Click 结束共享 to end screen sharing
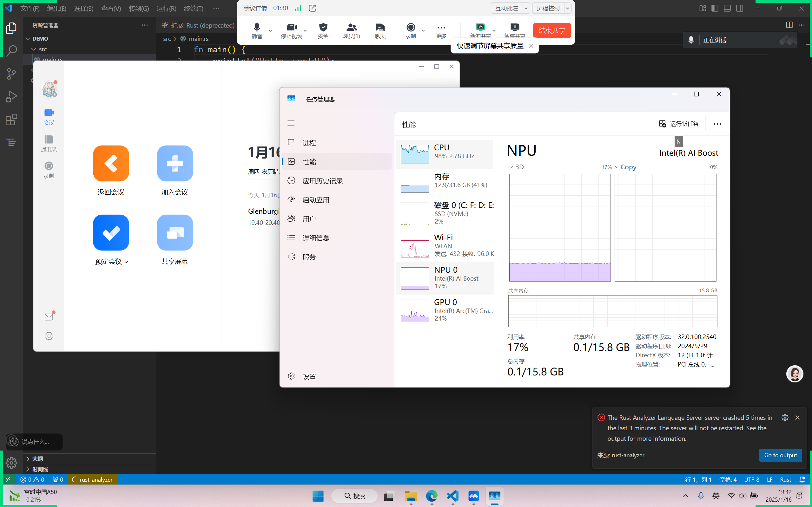The height and width of the screenshot is (507, 812). click(551, 30)
